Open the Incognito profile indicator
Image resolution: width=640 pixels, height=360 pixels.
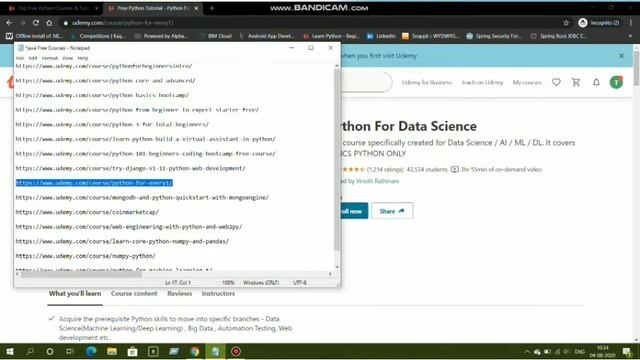(599, 23)
